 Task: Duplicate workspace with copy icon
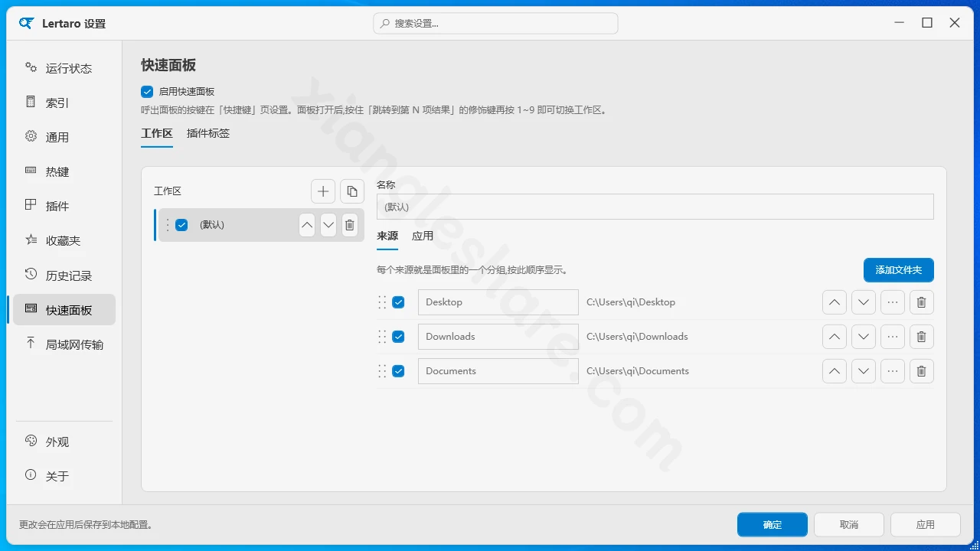352,191
